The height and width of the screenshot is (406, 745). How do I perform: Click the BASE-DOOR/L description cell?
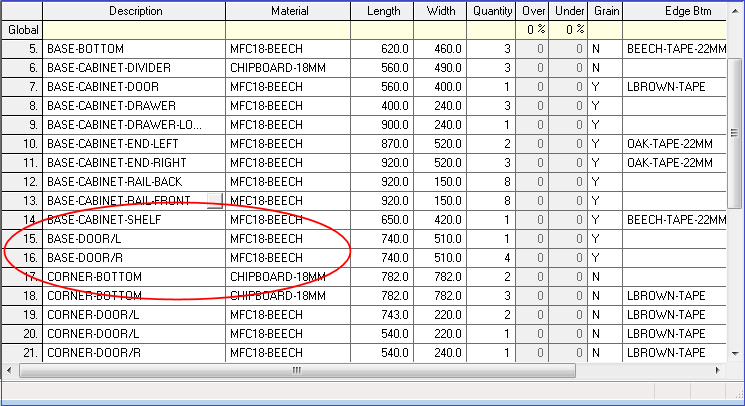(x=134, y=239)
